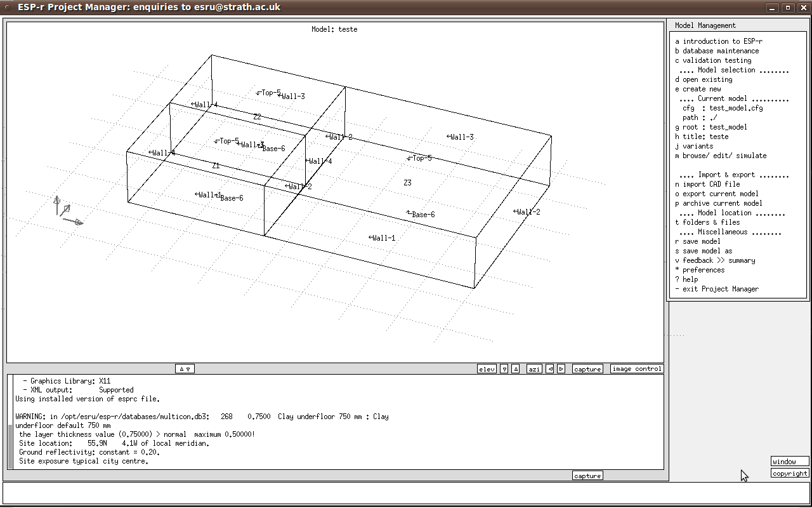Click the bottom text input field
Image resolution: width=812 pixels, height=508 pixels.
coord(406,493)
